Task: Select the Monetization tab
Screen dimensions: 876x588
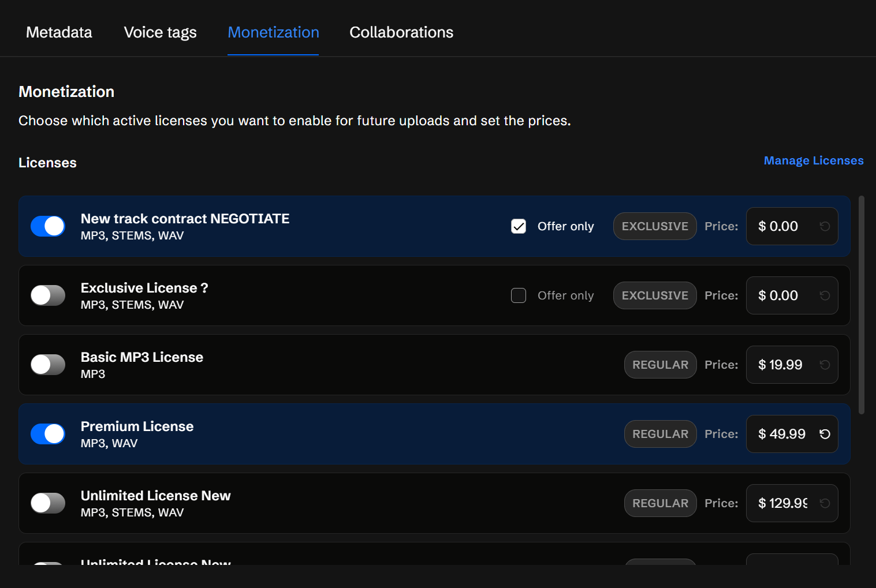Action: click(273, 32)
